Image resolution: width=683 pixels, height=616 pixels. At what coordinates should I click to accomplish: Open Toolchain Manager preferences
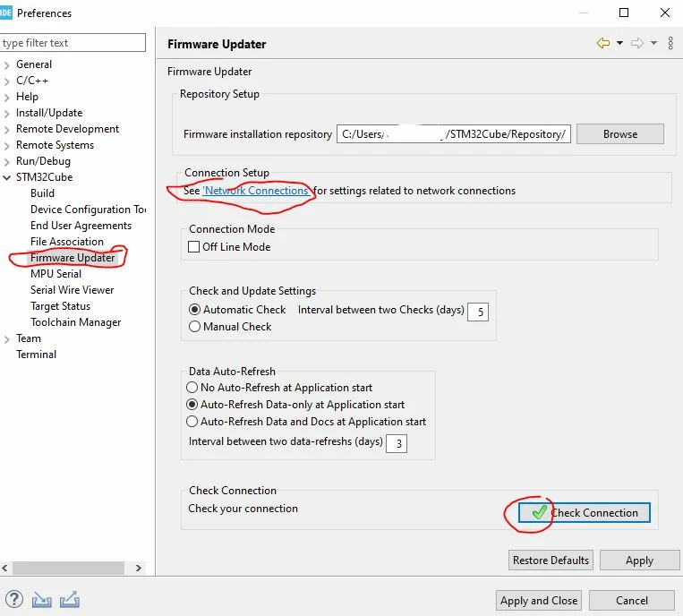point(75,322)
